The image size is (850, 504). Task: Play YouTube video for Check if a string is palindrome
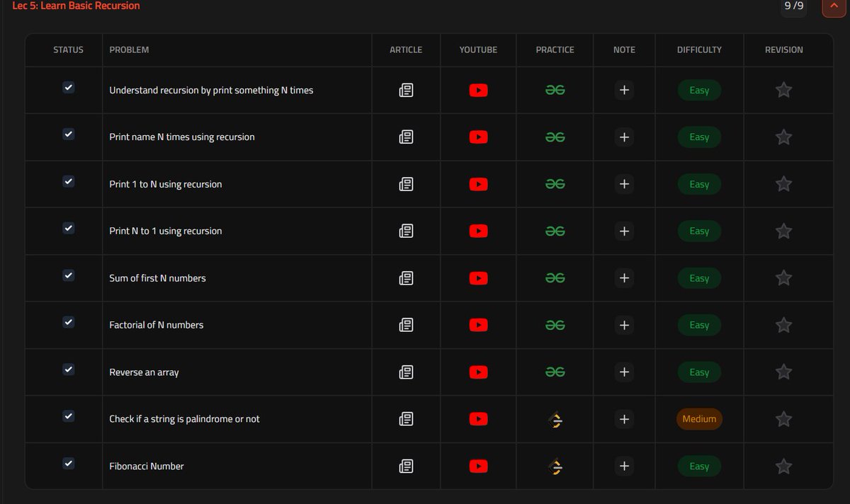478,419
